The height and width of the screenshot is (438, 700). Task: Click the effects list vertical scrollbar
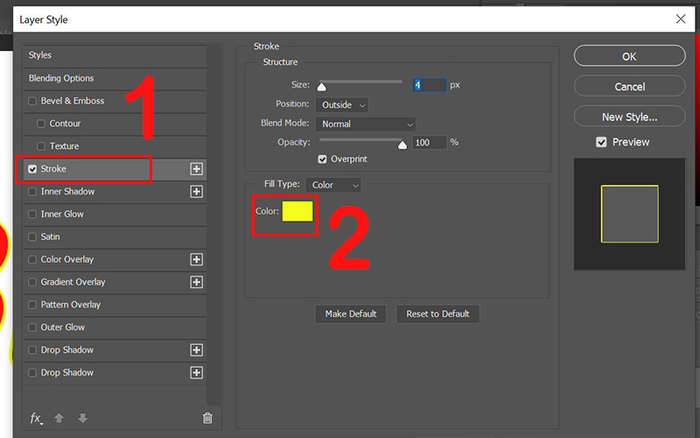[x=213, y=225]
